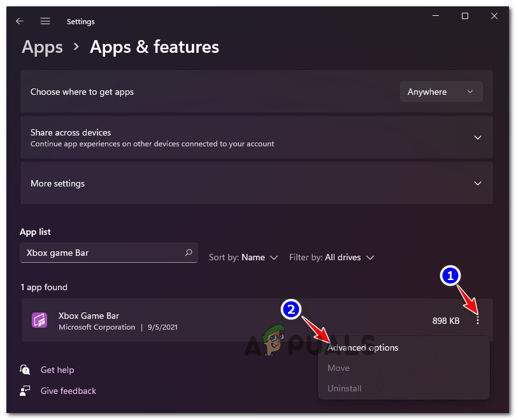Click the App list heading
Viewport: 516px width, 420px height.
click(35, 232)
